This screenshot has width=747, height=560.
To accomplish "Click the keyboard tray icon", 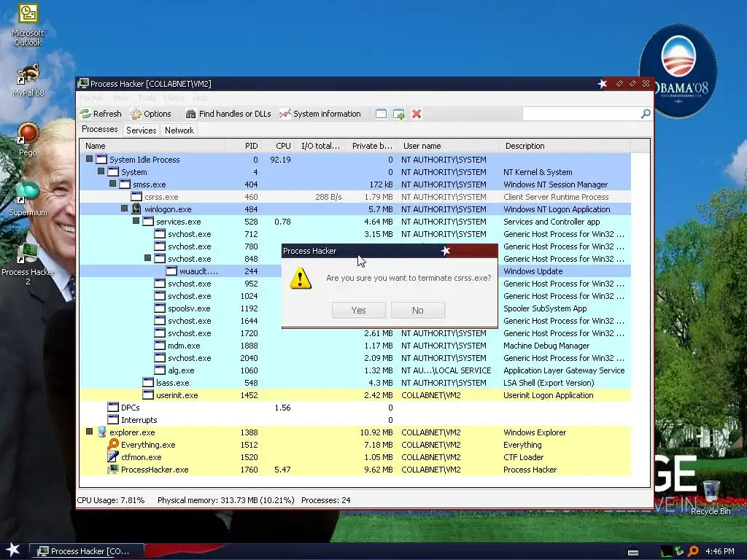I will (x=633, y=552).
